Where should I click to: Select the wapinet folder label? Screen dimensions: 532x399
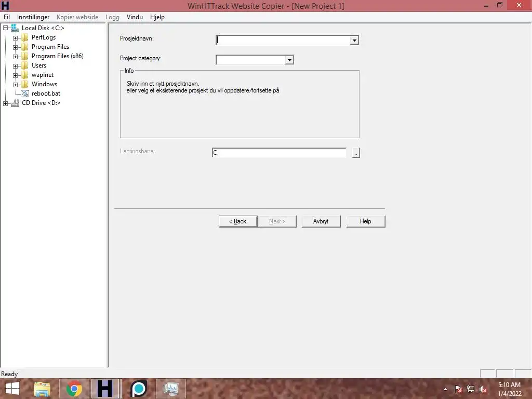[x=43, y=75]
